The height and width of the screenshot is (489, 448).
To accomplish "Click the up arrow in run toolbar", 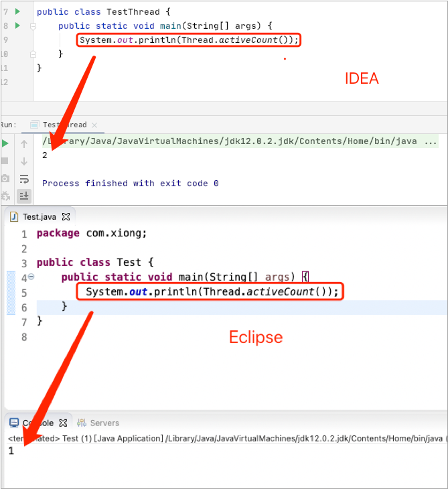I will coord(24,144).
